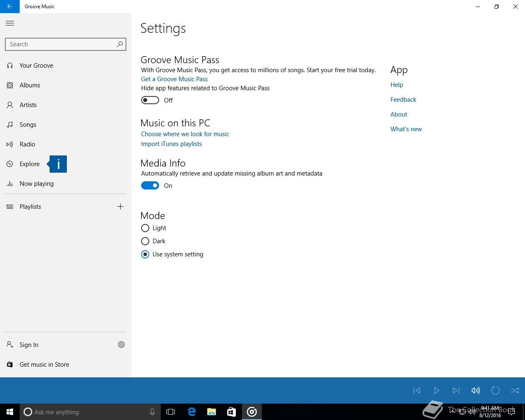Open settings gear icon
The height and width of the screenshot is (420, 525).
pyautogui.click(x=121, y=345)
